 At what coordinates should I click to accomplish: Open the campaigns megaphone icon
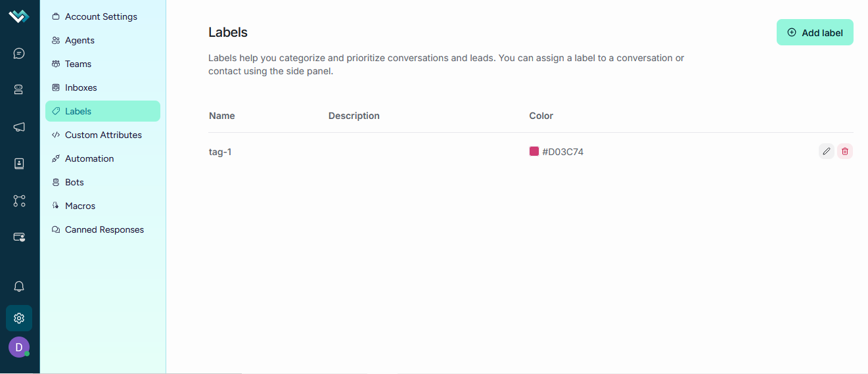click(19, 127)
